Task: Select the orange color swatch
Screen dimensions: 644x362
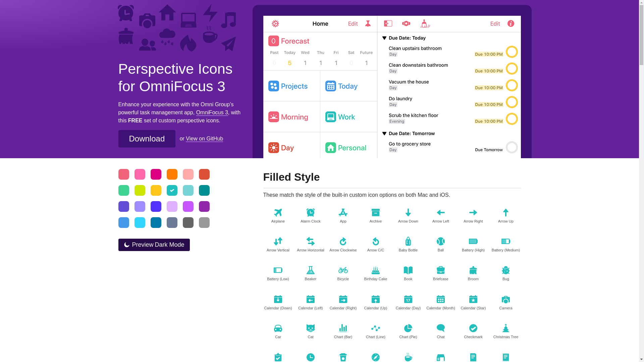Action: (x=172, y=174)
